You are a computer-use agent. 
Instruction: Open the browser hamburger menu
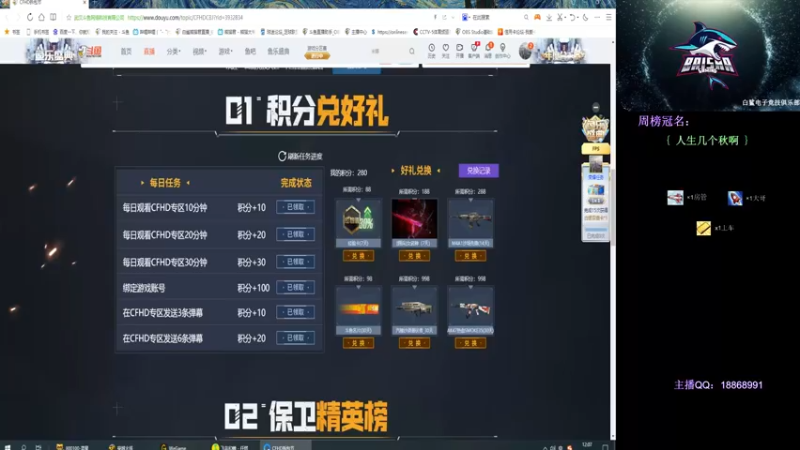click(x=609, y=17)
